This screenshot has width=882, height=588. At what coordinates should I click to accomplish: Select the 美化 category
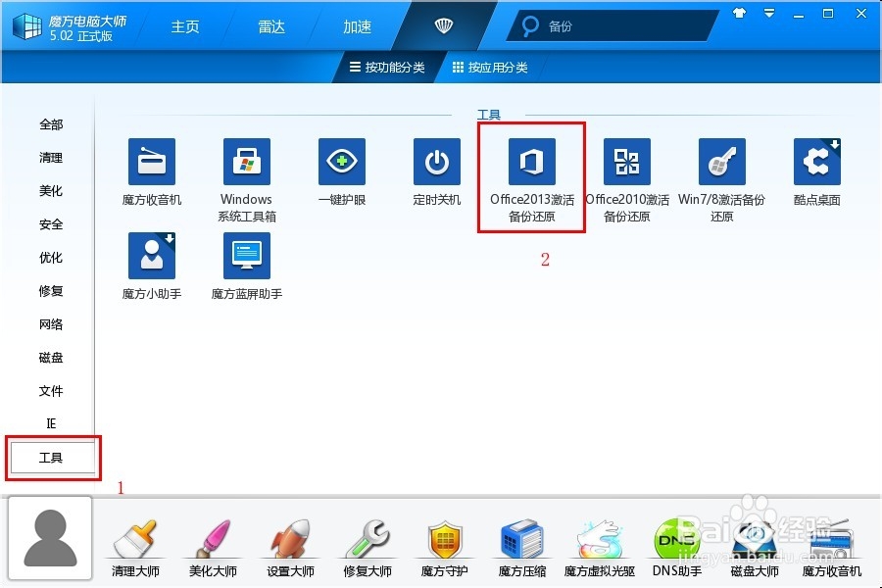51,191
